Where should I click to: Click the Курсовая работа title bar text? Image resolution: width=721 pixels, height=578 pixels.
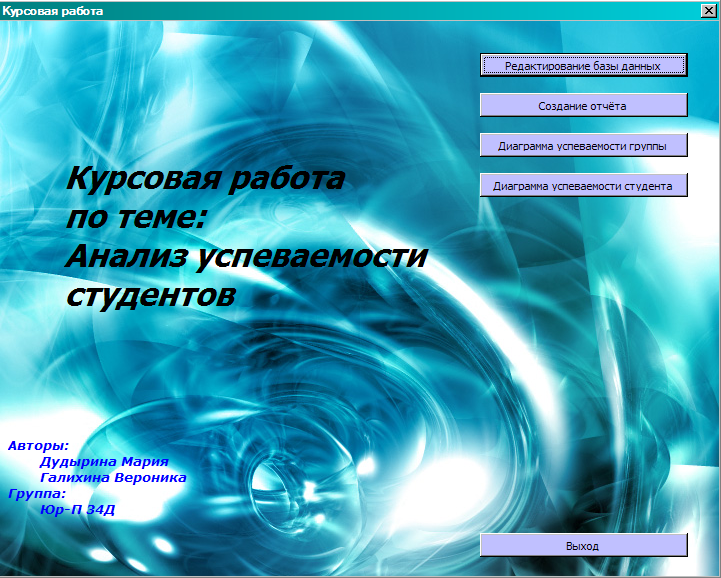point(53,11)
